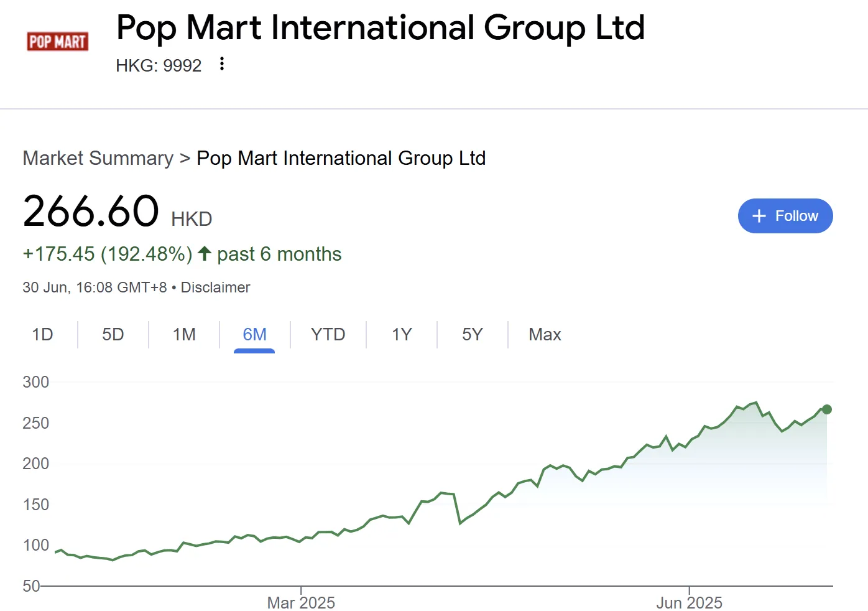Switch to the YTD chart range
Screen dimensions: 868x611
328,335
